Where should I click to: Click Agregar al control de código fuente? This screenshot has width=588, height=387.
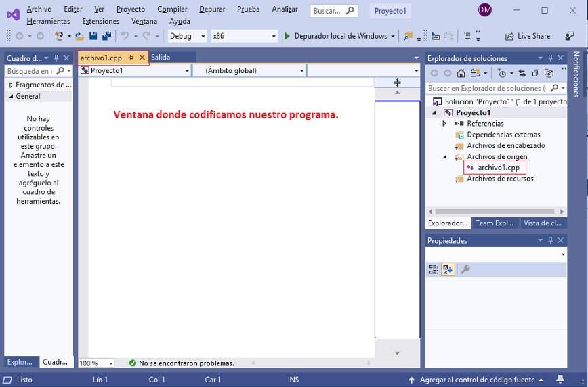pyautogui.click(x=471, y=380)
